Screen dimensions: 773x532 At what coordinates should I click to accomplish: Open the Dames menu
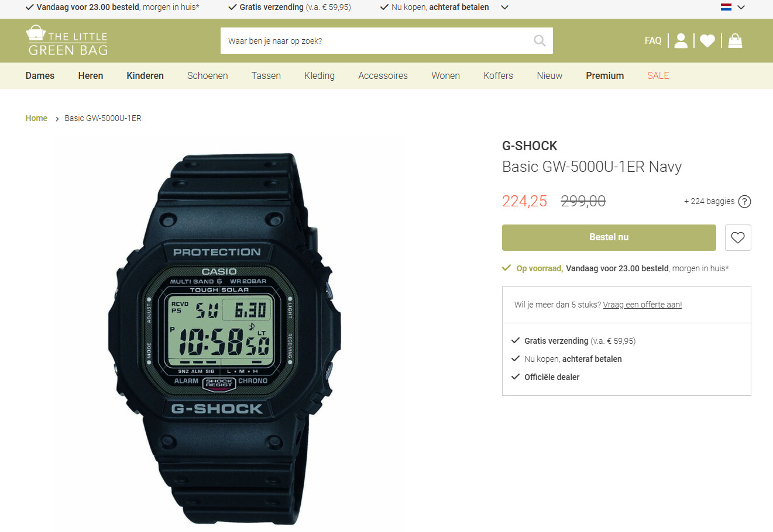[40, 75]
